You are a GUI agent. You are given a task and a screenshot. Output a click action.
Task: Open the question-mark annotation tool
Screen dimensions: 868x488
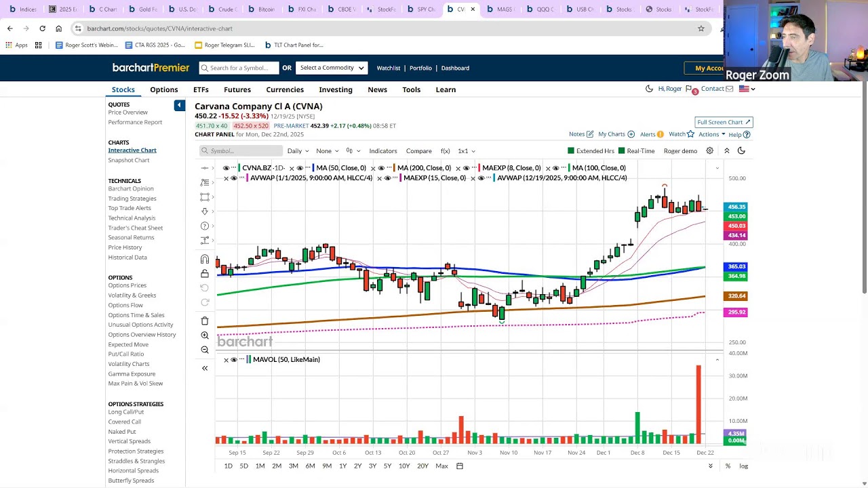[205, 226]
